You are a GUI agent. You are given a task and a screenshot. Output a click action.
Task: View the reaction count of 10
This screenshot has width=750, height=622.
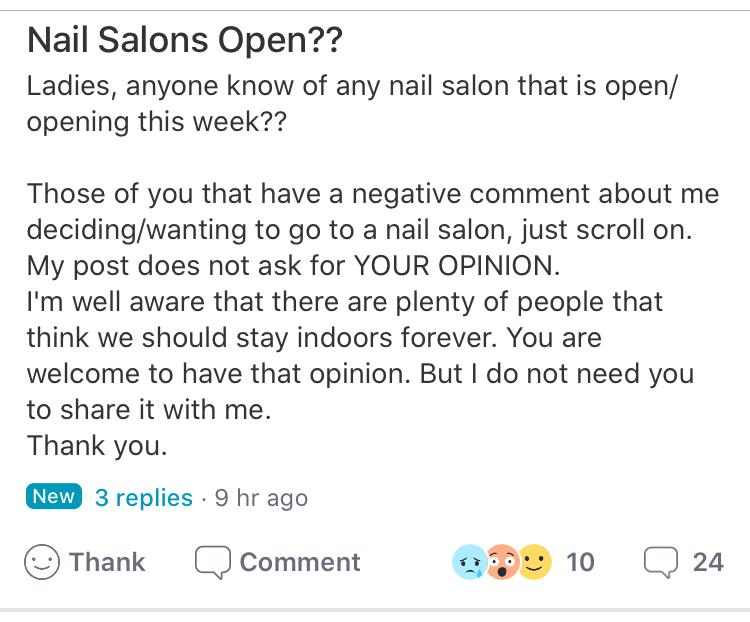click(x=580, y=562)
